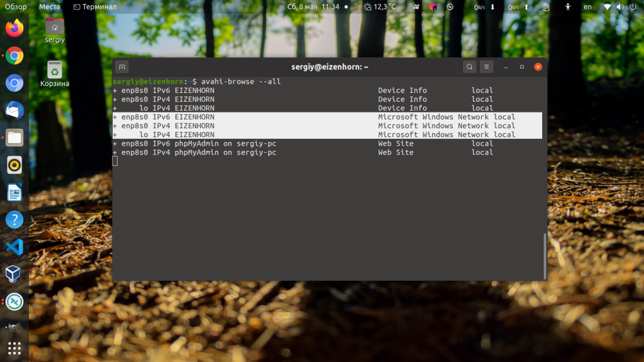Close the terminal window
Viewport: 644px width, 362px height.
coord(538,67)
